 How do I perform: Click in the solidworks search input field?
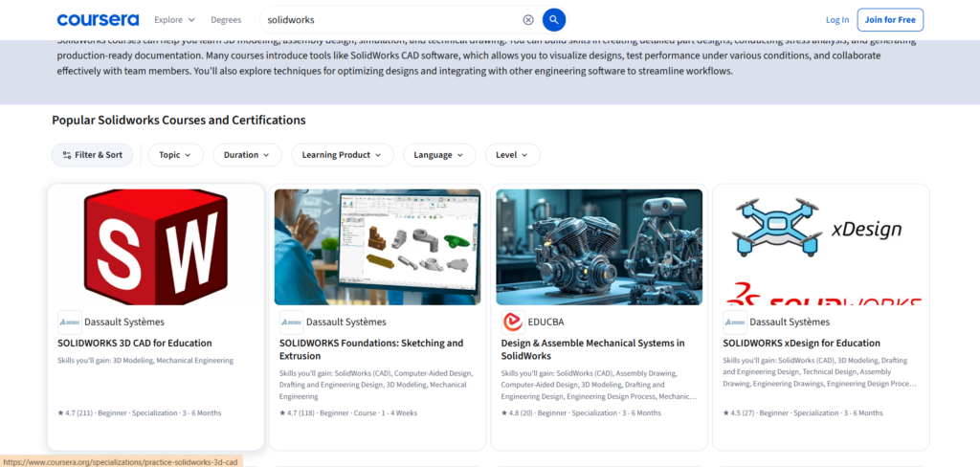[390, 20]
